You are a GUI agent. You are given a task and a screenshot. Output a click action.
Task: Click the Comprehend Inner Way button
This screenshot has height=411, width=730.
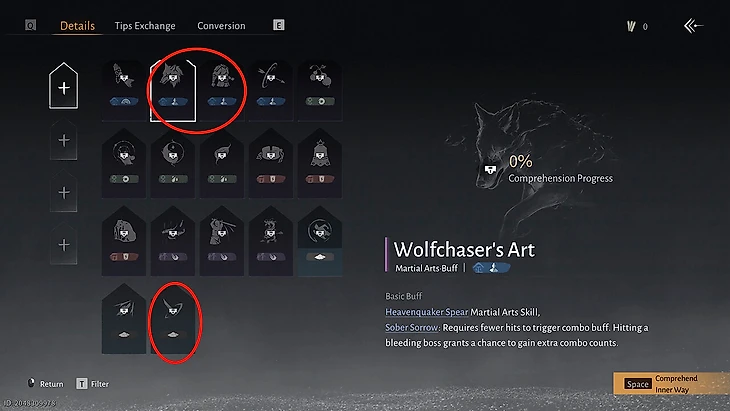(x=671, y=384)
